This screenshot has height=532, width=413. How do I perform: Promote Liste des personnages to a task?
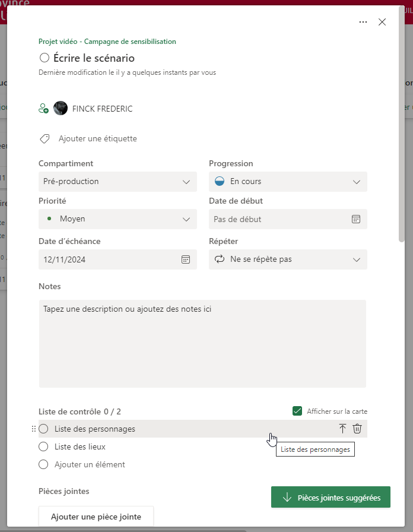(x=342, y=429)
